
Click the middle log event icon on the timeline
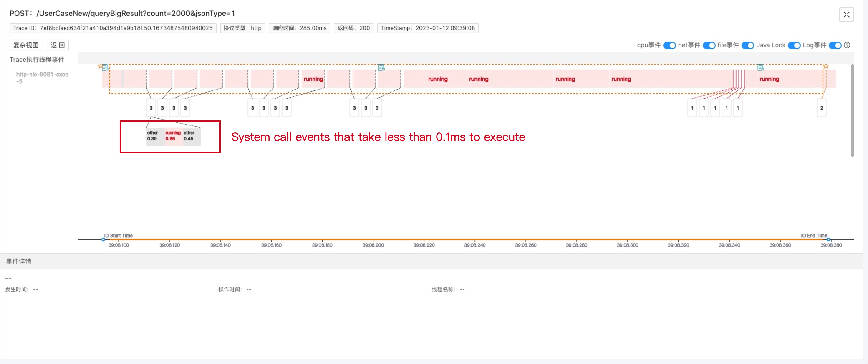tap(381, 68)
